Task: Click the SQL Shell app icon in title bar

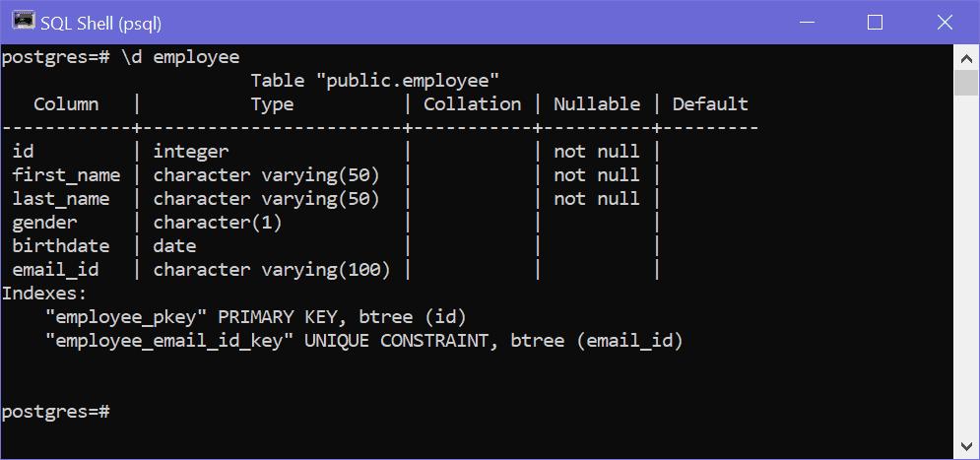Action: coord(24,22)
